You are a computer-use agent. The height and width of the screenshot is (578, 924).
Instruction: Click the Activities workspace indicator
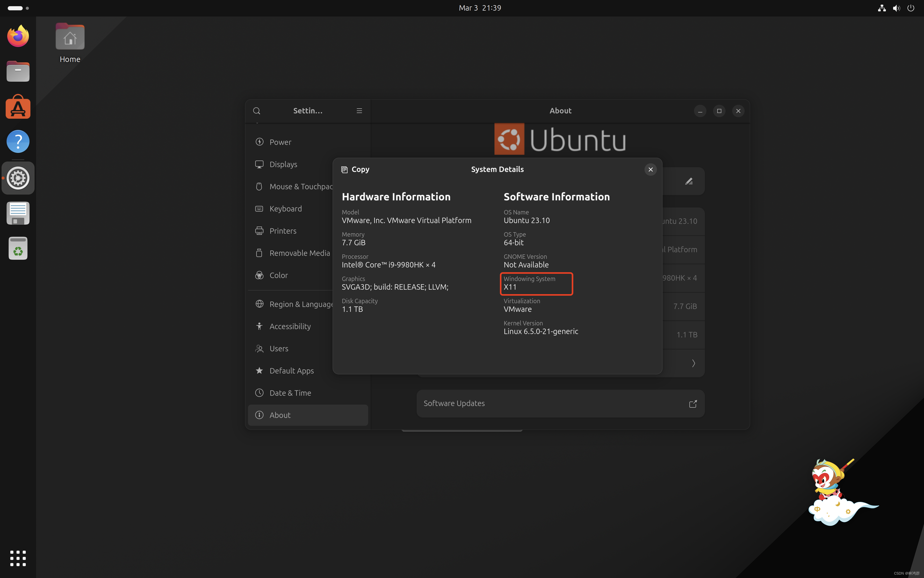point(18,8)
